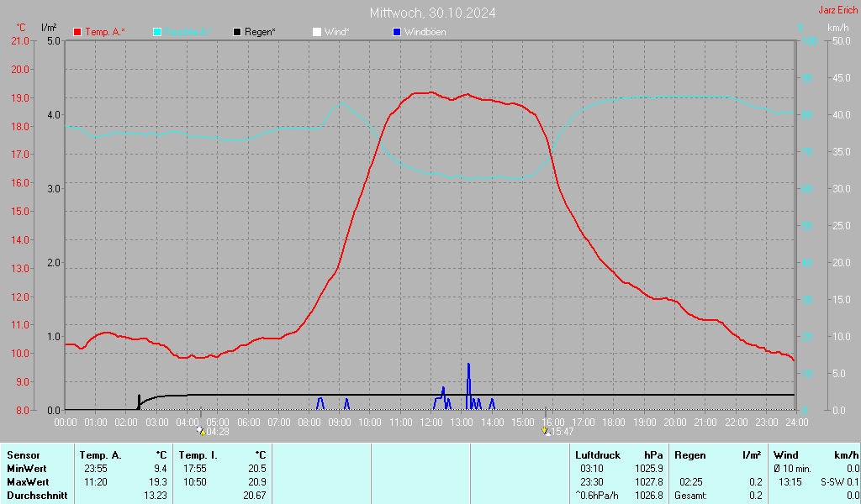Viewport: 861px width, 504px height.
Task: Click the sunrise icon at 04:28
Action: tap(200, 431)
